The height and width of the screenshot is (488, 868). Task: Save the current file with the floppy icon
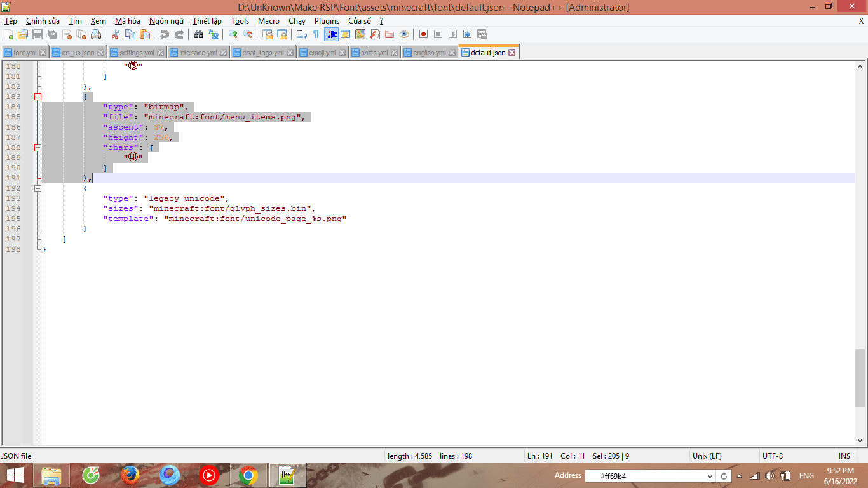click(37, 34)
